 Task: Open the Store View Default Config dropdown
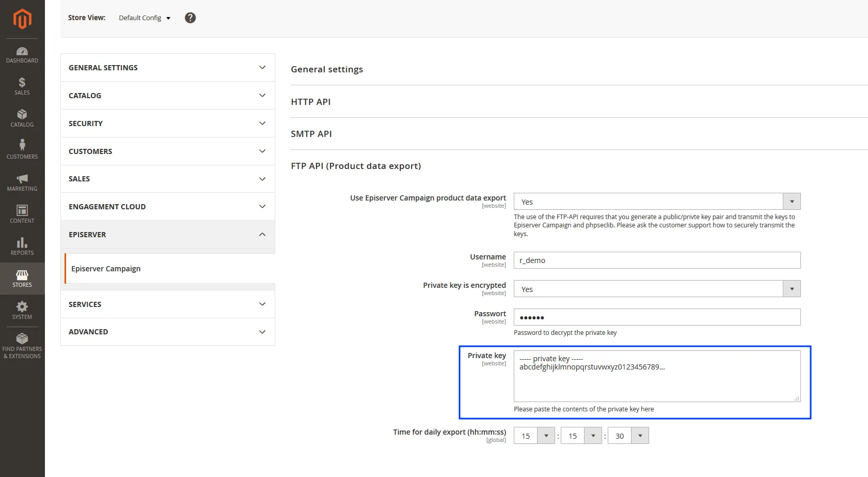point(145,18)
